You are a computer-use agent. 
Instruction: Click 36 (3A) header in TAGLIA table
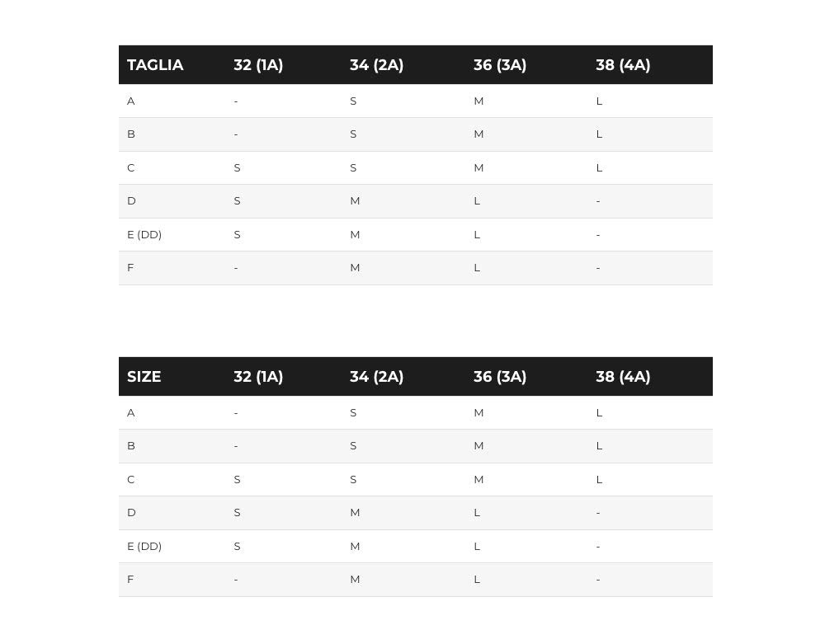(500, 65)
